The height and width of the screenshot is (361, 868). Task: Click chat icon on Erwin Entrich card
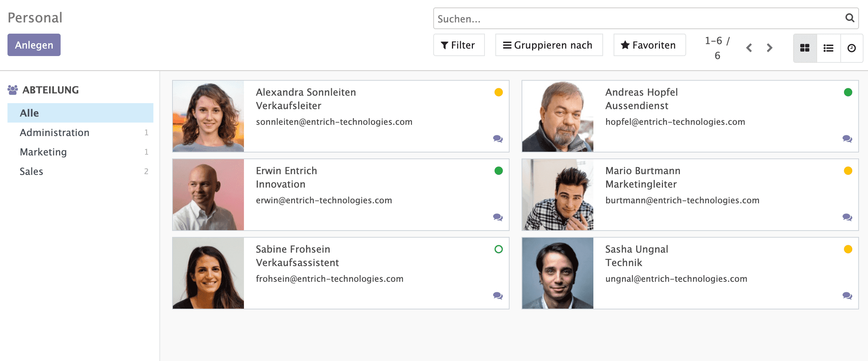[498, 217]
